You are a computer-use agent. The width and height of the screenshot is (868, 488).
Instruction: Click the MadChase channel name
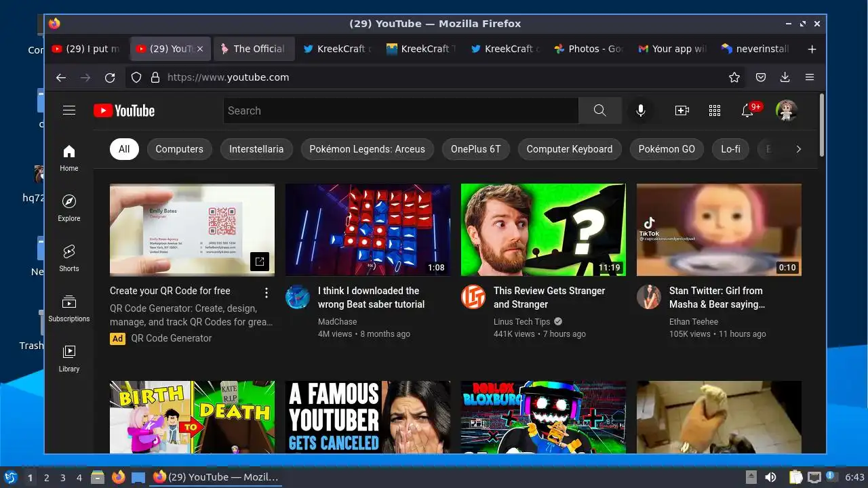pyautogui.click(x=338, y=322)
